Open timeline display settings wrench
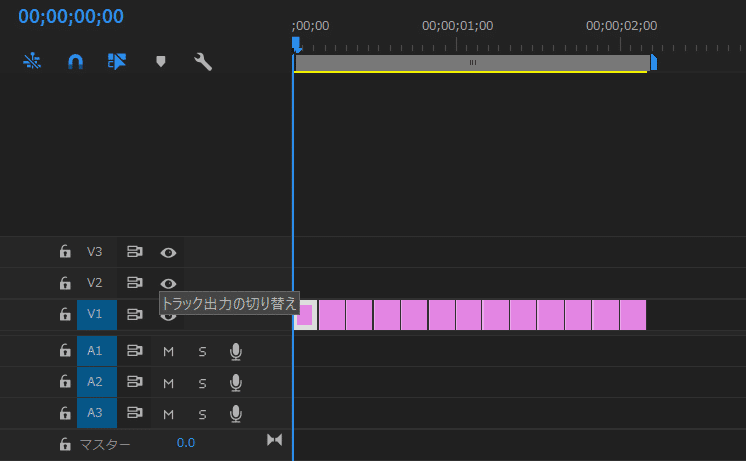 (x=203, y=62)
